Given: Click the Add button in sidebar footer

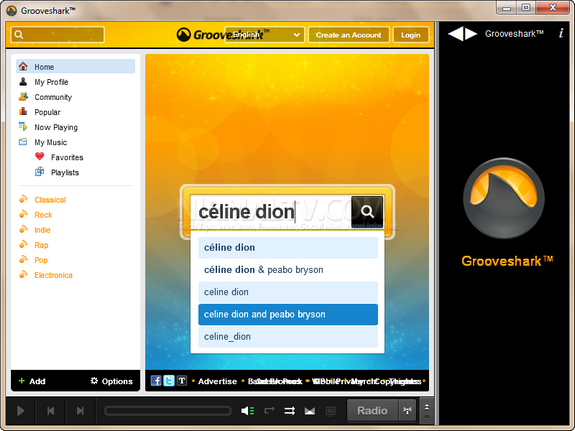Looking at the screenshot, I should point(32,381).
